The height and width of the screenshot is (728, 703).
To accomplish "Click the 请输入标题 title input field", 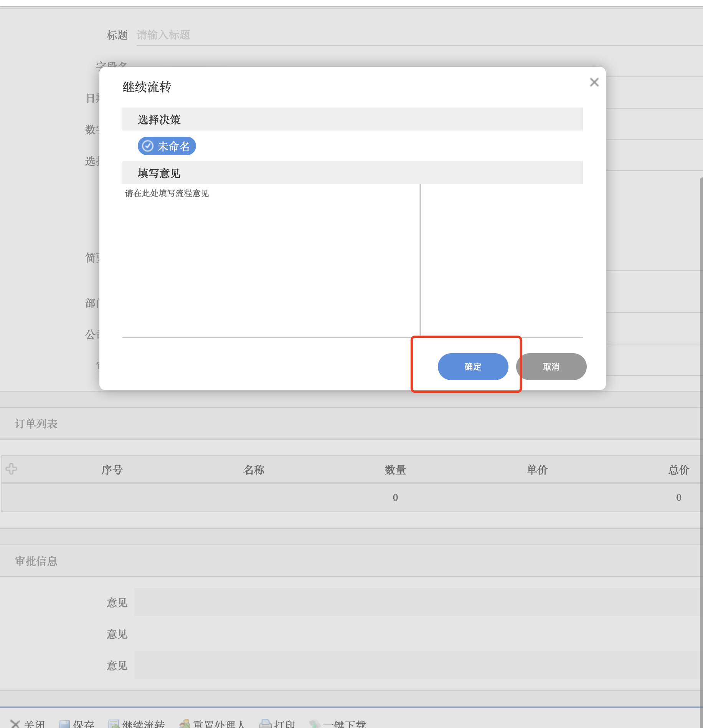I will point(419,35).
